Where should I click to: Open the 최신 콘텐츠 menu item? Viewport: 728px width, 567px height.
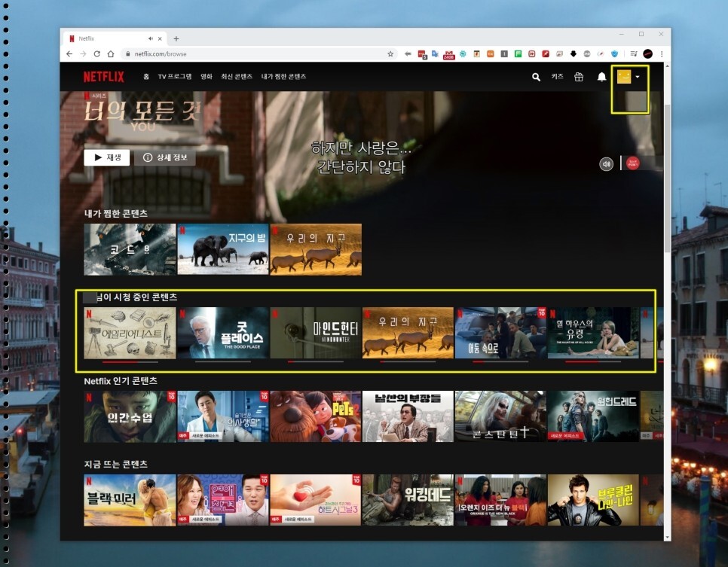point(237,77)
